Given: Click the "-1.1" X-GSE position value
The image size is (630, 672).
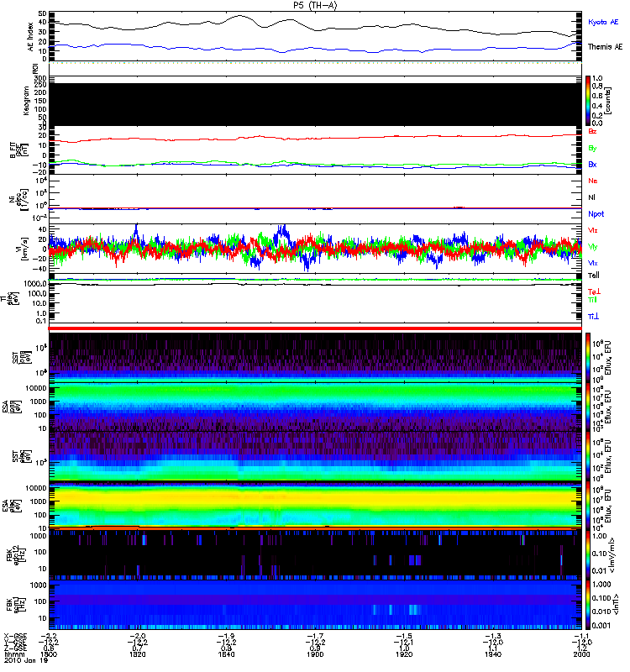Looking at the screenshot, I should pyautogui.click(x=582, y=637).
